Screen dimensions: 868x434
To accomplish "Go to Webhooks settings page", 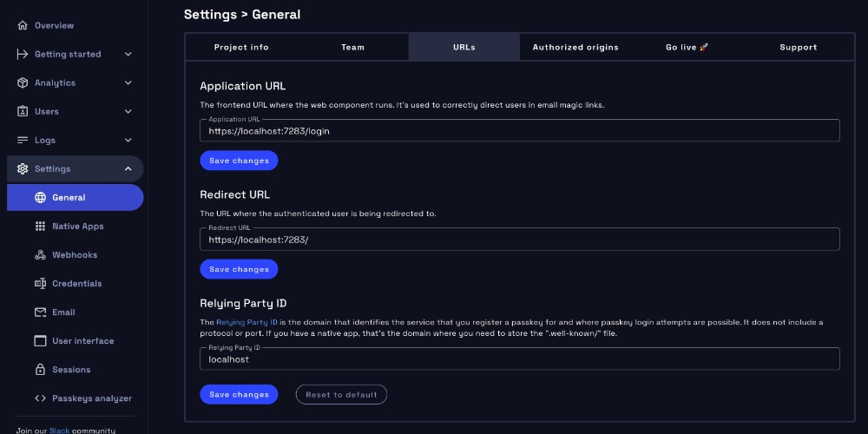I will click(75, 255).
